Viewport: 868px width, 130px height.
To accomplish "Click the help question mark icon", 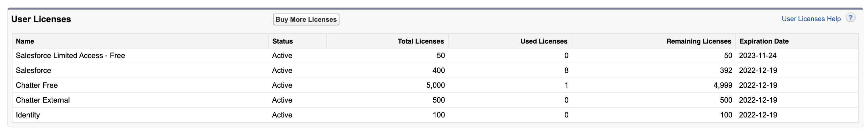I will point(851,18).
